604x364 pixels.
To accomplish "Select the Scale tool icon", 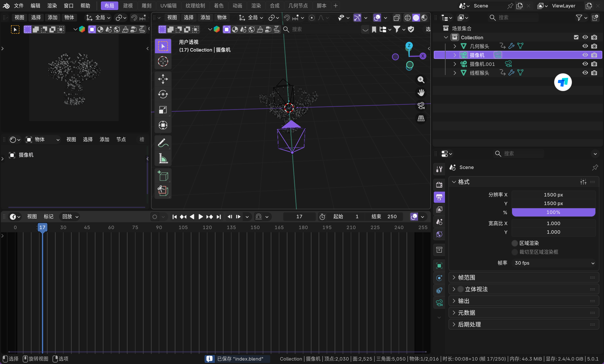I will coord(163,110).
